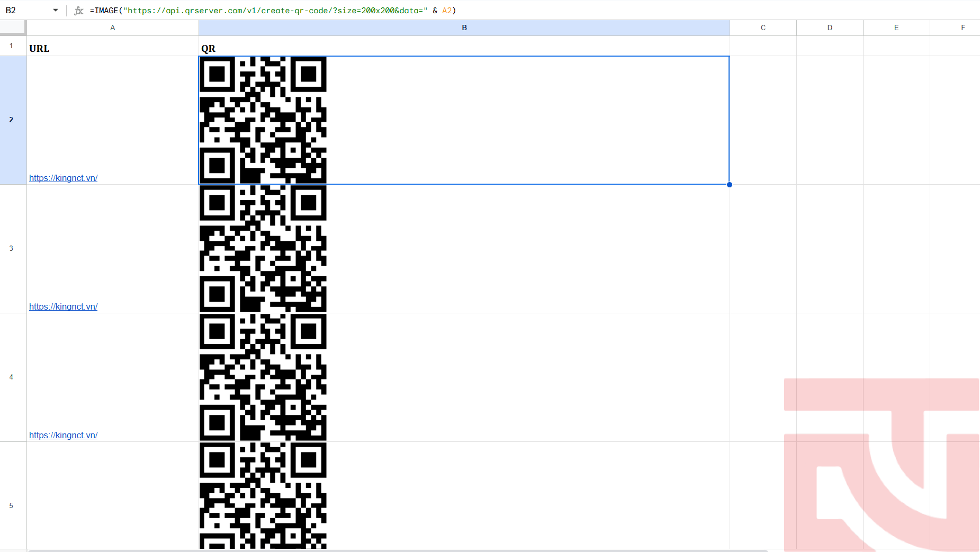Viewport: 980px width, 552px height.
Task: Click the URL header cell
Action: coord(113,46)
